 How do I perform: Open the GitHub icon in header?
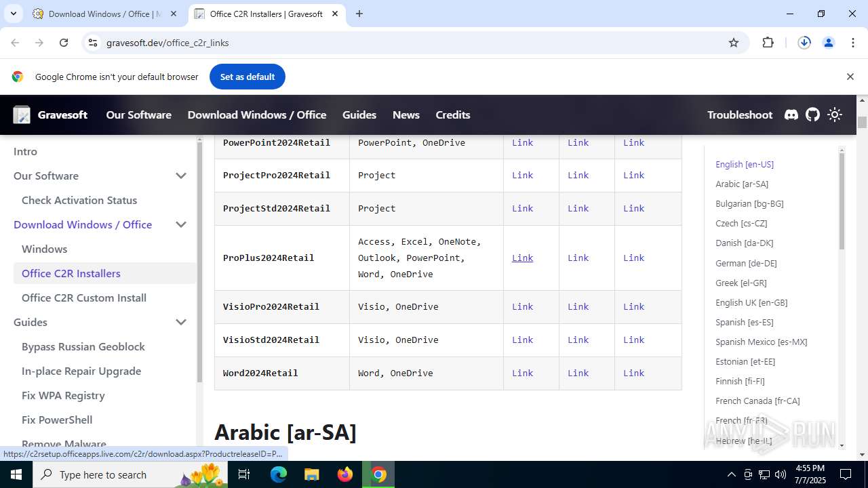[812, 115]
